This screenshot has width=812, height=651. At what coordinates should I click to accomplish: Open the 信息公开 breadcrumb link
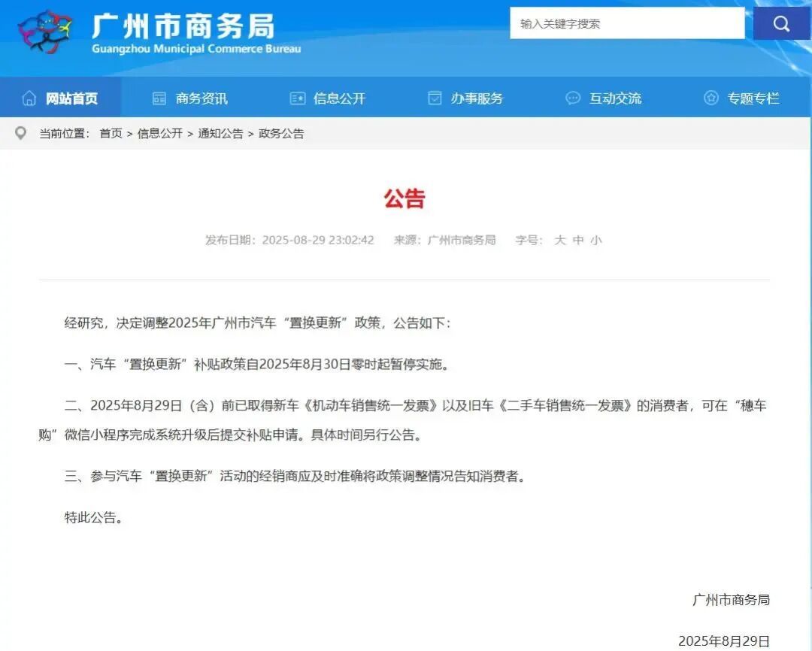(160, 133)
